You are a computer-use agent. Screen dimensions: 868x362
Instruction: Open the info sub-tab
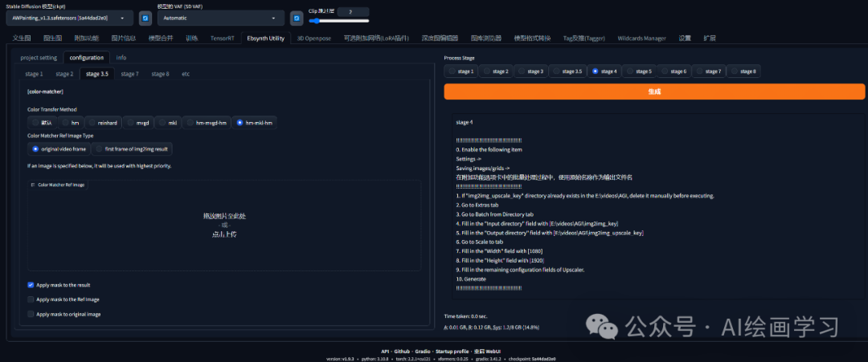click(121, 58)
